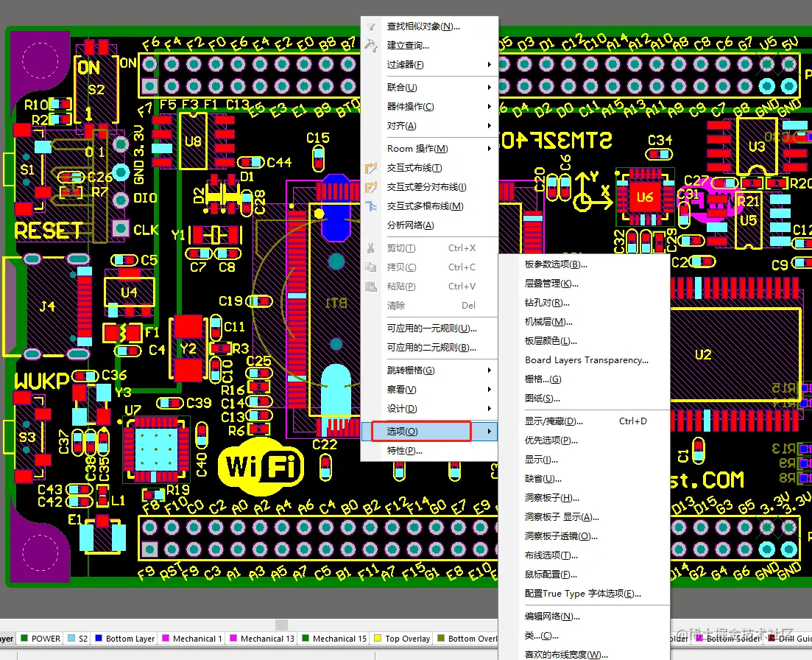Open 图纸(S)... in submenu
812x660 pixels.
(584, 399)
